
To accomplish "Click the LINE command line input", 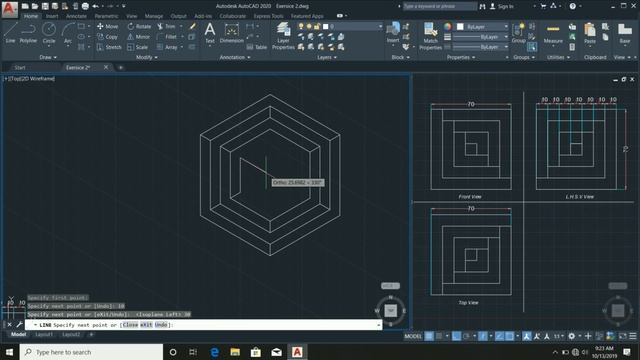I will 203,325.
